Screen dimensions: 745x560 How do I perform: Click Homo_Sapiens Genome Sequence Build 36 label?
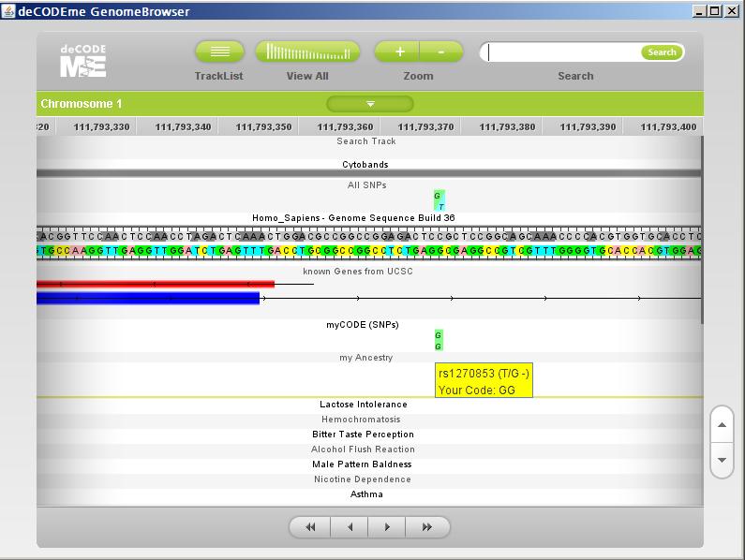click(x=353, y=218)
